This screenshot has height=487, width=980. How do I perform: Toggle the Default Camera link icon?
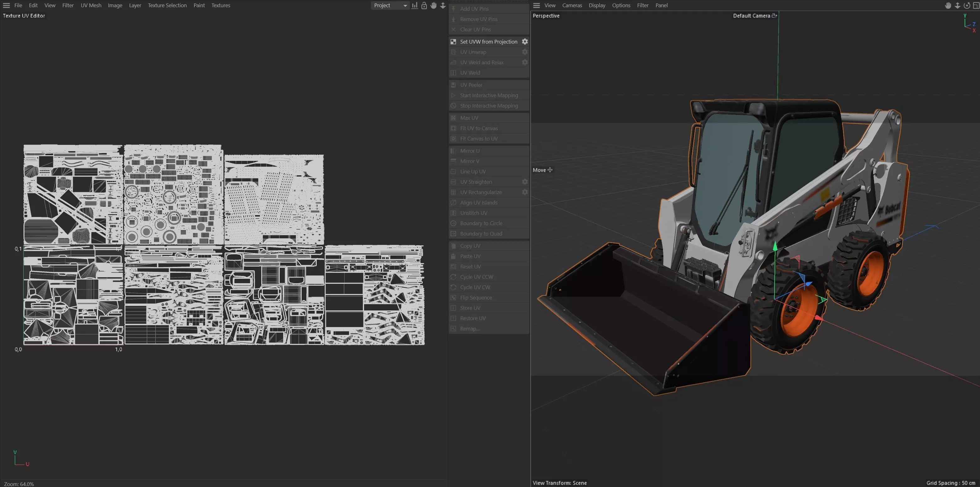pyautogui.click(x=774, y=16)
